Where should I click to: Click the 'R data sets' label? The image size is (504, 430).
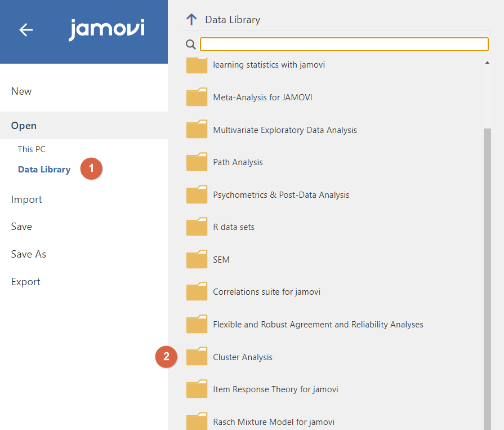[234, 227]
